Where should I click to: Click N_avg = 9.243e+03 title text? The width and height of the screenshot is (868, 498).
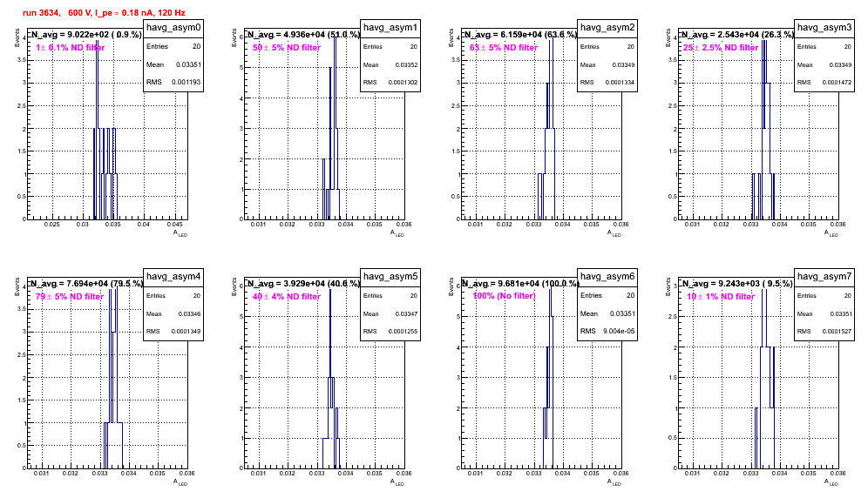[x=737, y=283]
